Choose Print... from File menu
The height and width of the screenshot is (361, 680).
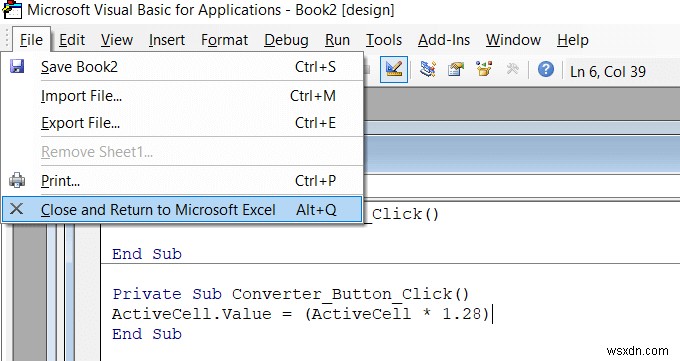(x=182, y=180)
